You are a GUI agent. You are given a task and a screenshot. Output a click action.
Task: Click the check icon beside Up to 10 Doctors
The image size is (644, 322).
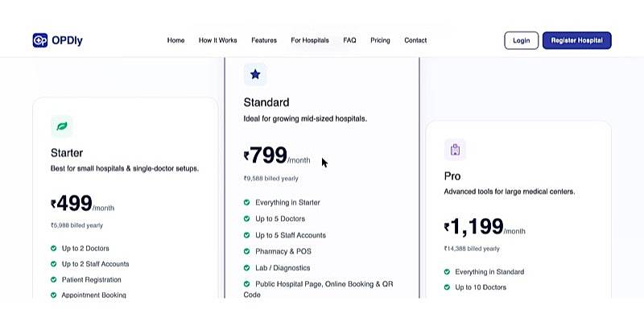447,287
